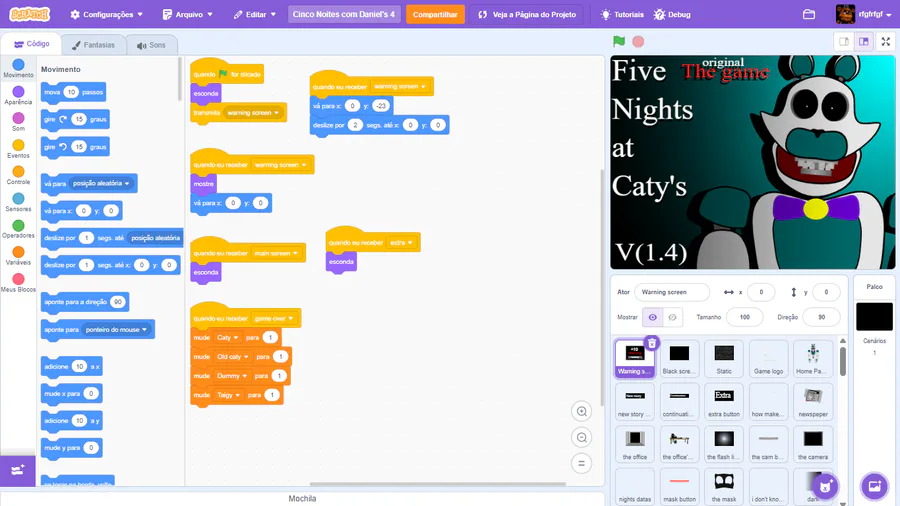
Task: Click Veja a Página do Projeto
Action: click(x=527, y=14)
